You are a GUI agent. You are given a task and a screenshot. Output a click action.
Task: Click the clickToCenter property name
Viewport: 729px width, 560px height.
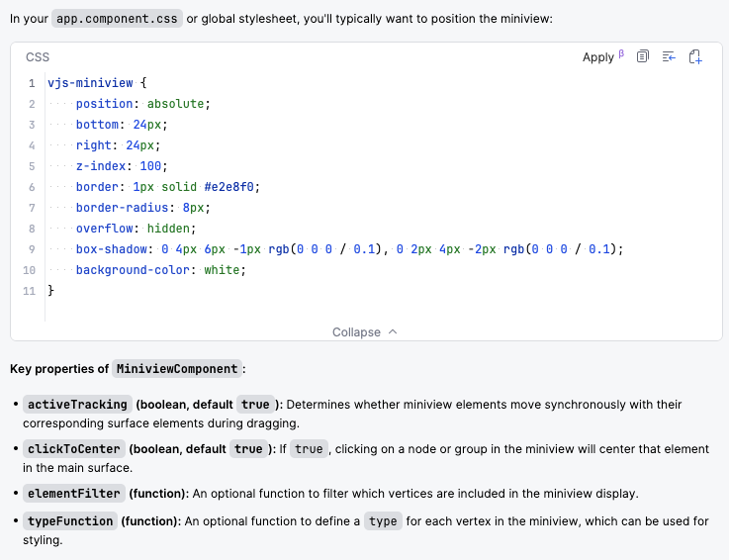point(74,449)
